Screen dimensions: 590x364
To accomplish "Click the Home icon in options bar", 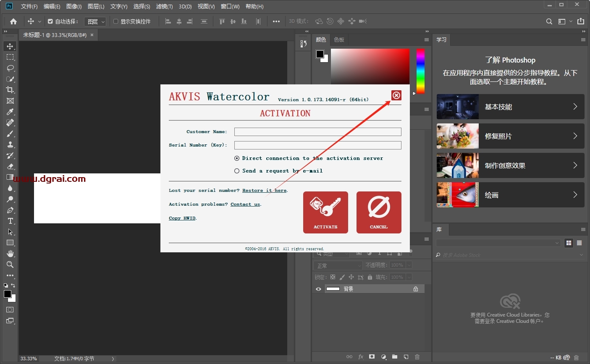I will coord(13,21).
